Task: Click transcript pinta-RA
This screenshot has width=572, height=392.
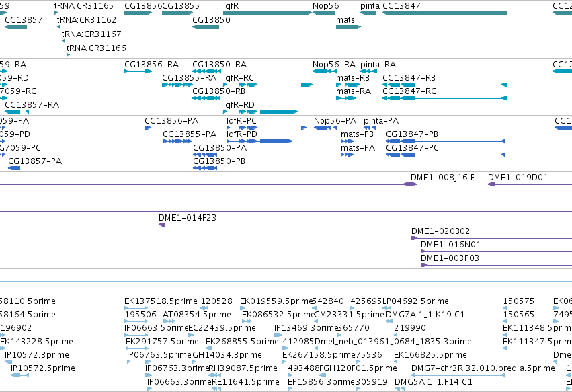Action: point(368,71)
